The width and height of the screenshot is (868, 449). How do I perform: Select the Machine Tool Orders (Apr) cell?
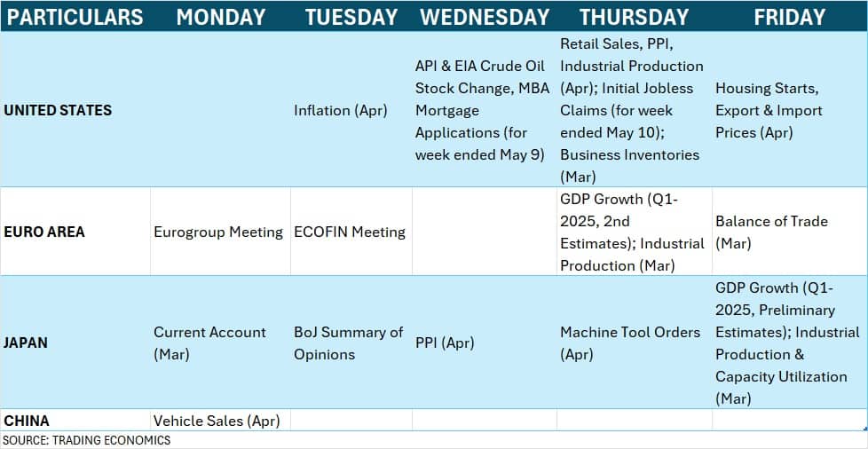tap(635, 343)
